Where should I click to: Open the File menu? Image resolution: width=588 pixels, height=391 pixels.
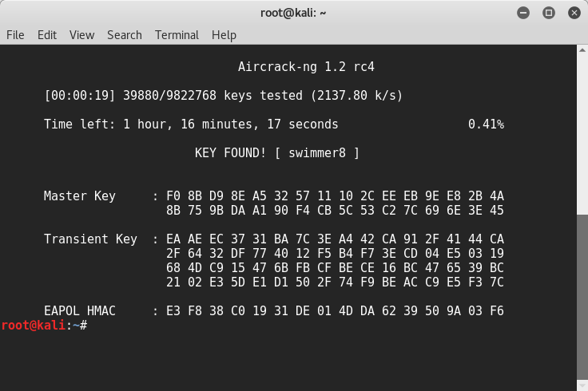tap(15, 35)
